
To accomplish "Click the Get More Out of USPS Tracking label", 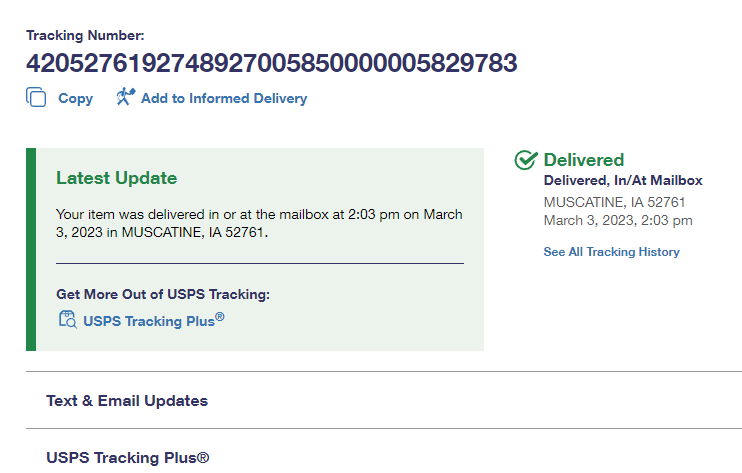I will [163, 294].
